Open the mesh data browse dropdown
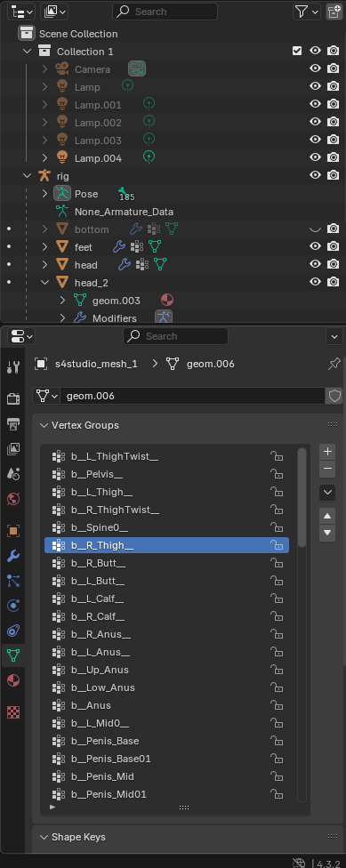346x868 pixels. [x=46, y=396]
